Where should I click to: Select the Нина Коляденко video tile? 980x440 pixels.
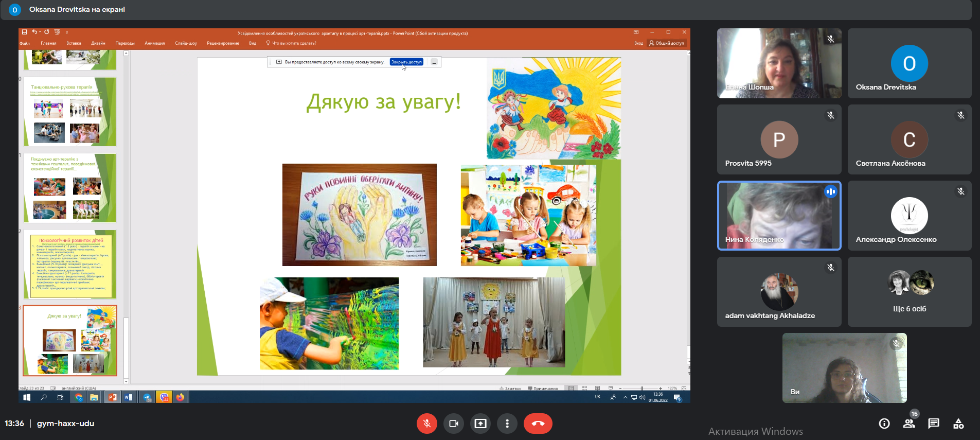(779, 216)
